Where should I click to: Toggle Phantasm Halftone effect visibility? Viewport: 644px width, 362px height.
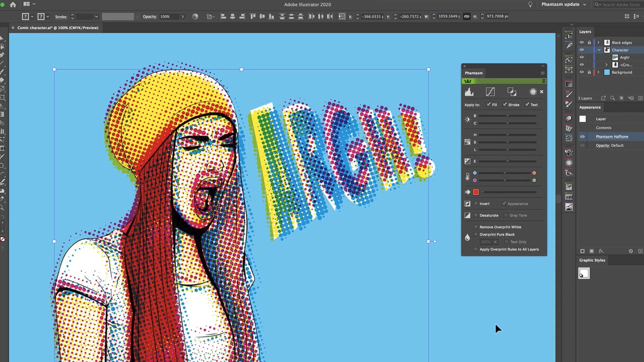click(x=582, y=137)
